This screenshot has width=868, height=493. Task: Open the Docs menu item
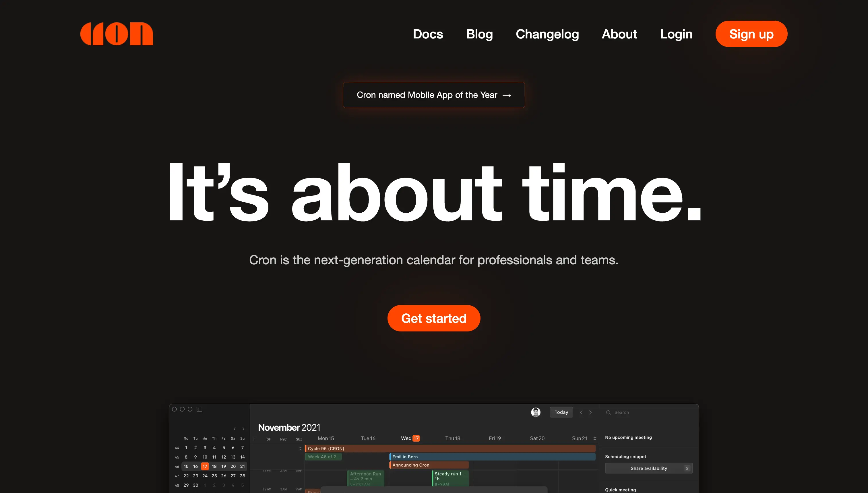tap(428, 34)
